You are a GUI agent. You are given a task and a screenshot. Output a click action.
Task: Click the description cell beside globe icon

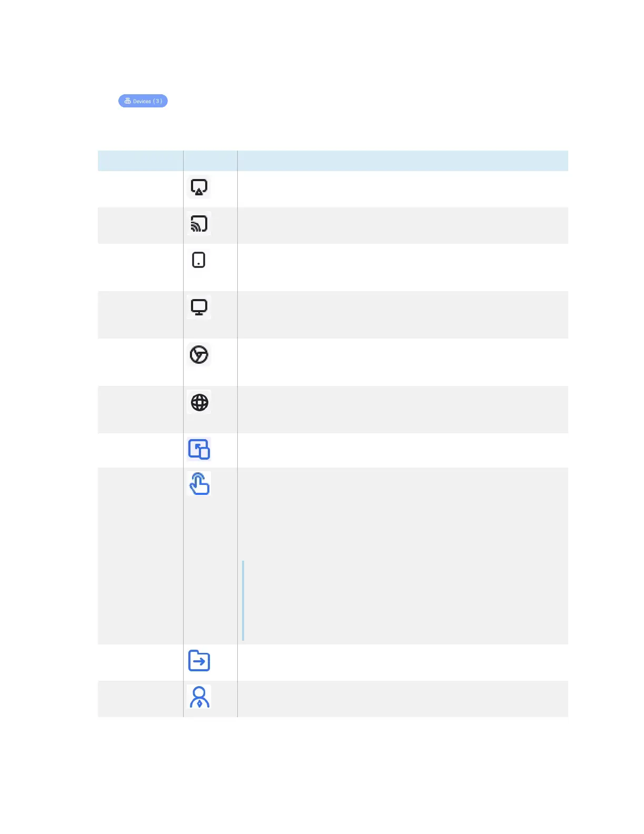pyautogui.click(x=403, y=410)
